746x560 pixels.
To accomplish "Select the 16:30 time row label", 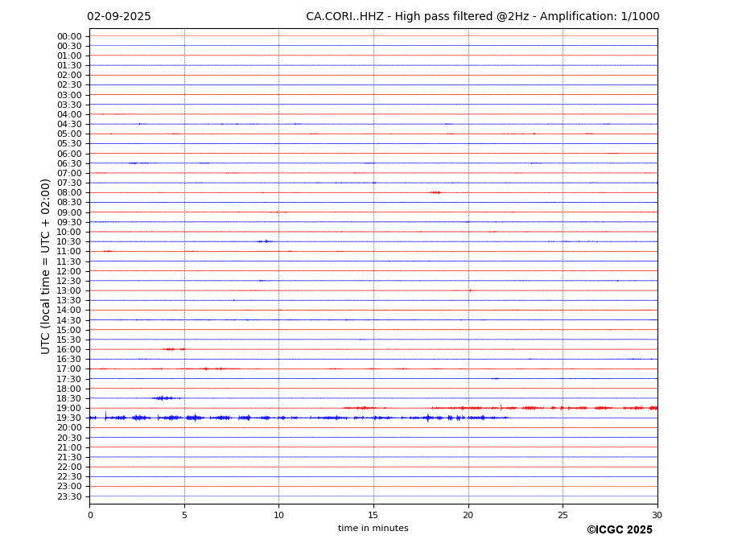I will tap(69, 359).
